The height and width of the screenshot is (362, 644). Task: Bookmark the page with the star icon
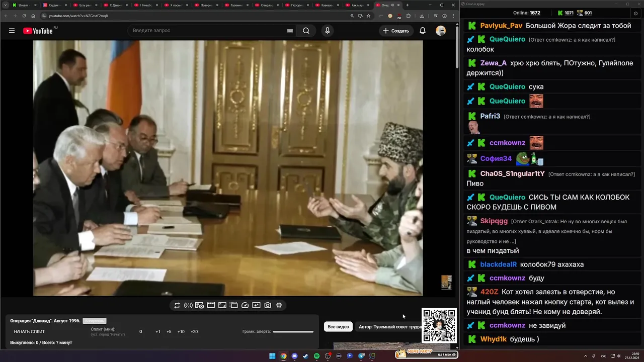[x=369, y=16]
